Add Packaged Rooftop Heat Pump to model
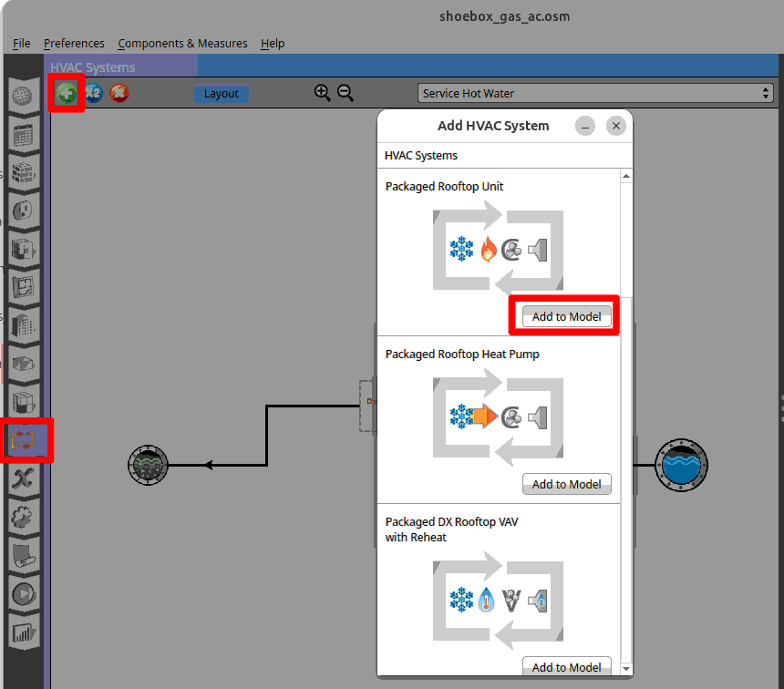This screenshot has height=689, width=784. 566,484
